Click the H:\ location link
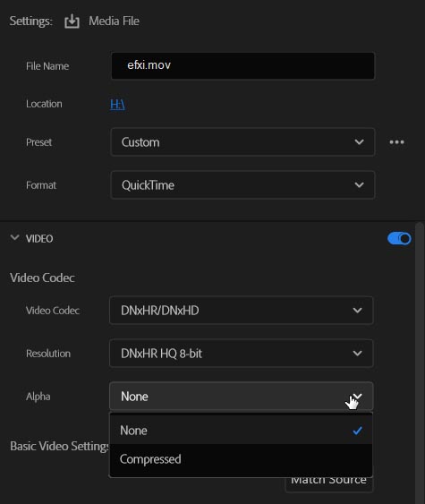This screenshot has height=504, width=425. 117,104
